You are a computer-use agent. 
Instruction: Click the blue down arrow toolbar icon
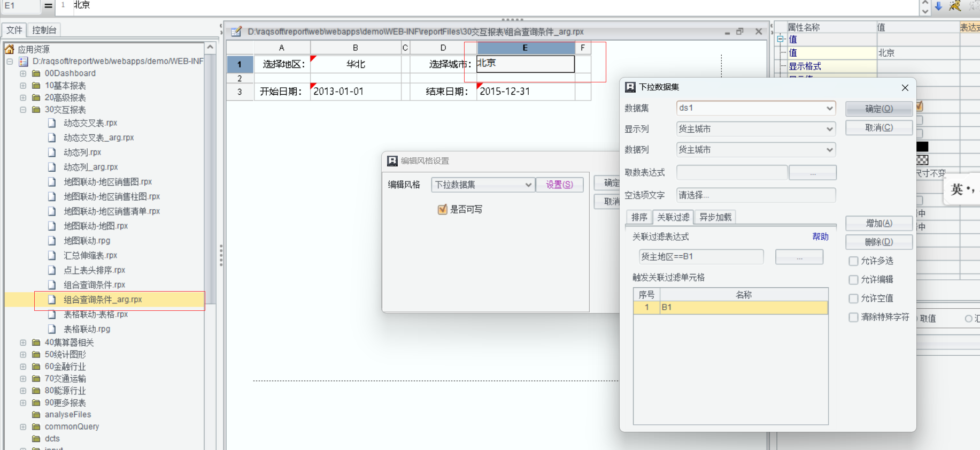click(938, 6)
